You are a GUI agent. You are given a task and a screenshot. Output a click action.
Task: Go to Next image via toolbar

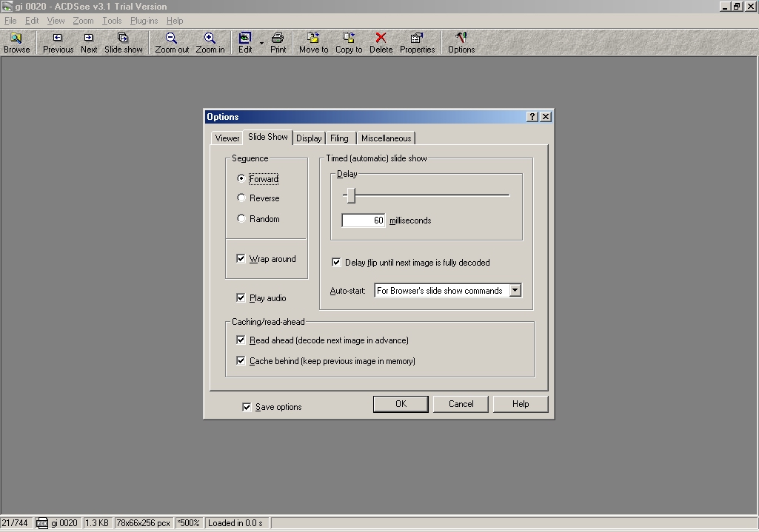[89, 43]
